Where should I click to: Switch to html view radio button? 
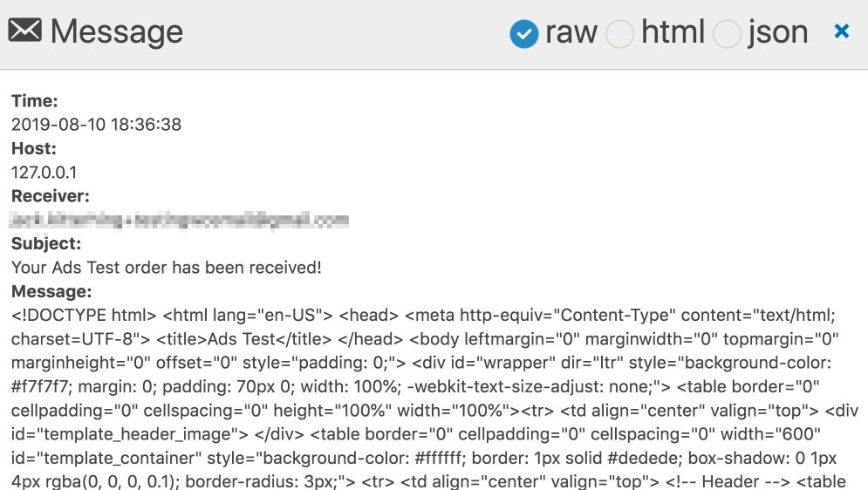(619, 34)
